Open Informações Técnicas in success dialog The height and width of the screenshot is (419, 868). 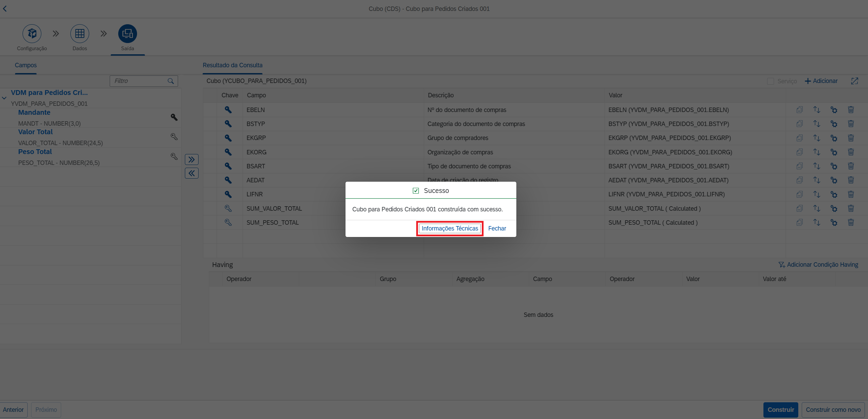pyautogui.click(x=450, y=228)
